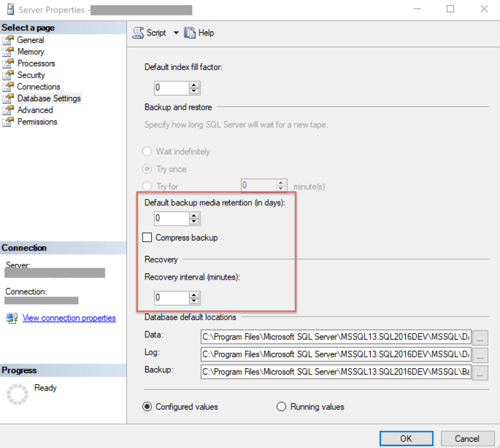Select Configured values radio button

147,406
